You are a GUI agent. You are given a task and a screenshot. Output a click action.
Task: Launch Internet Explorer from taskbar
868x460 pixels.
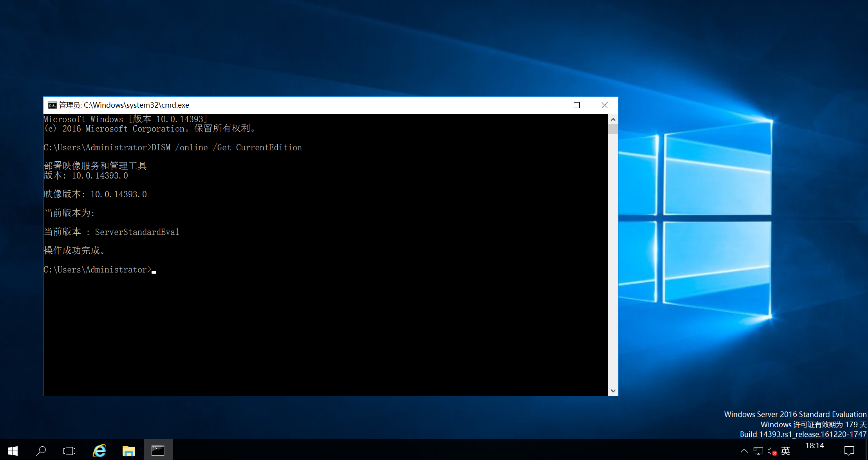click(x=99, y=451)
